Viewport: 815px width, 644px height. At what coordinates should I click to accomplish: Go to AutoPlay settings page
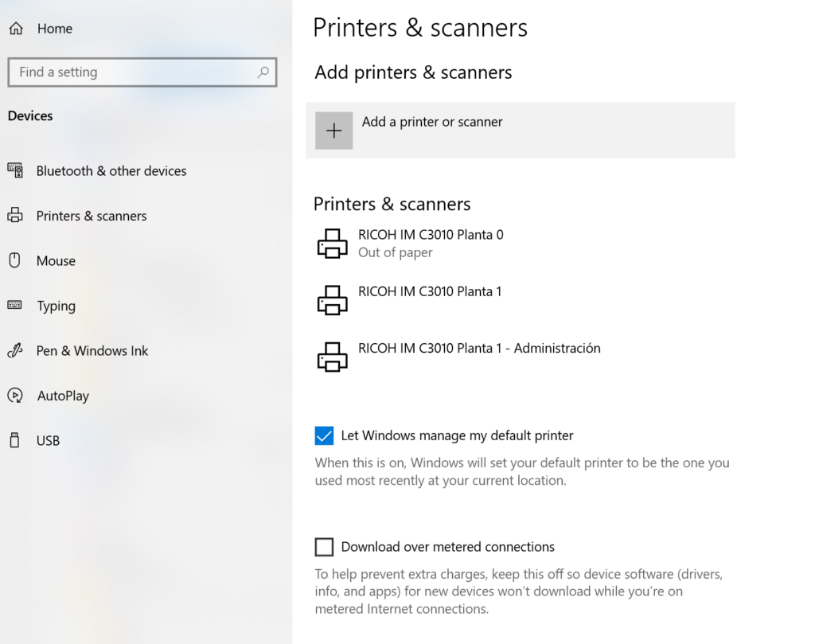63,396
